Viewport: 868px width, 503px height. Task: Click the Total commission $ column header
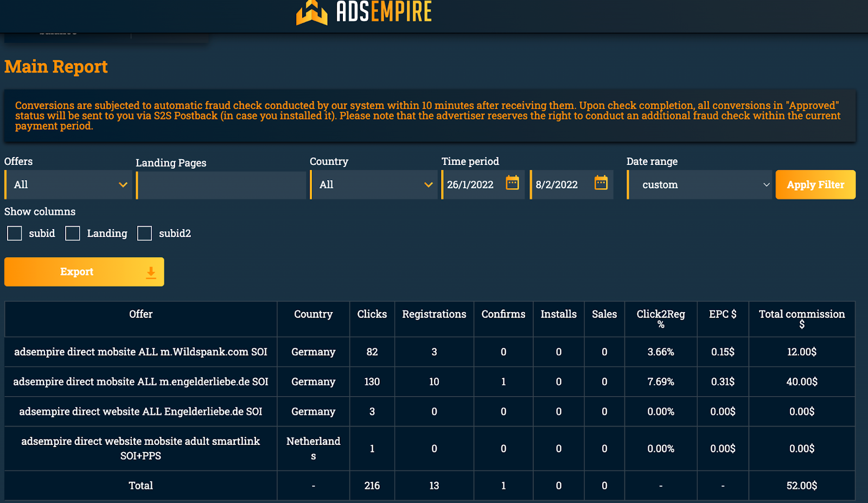(x=802, y=319)
